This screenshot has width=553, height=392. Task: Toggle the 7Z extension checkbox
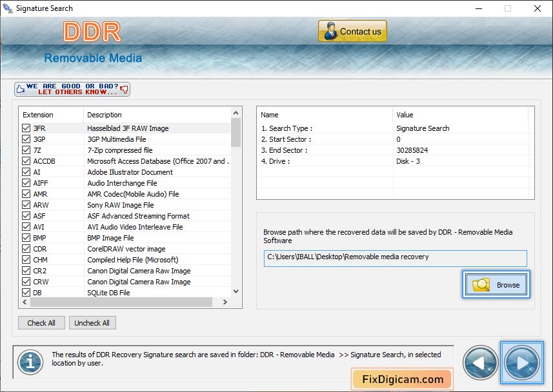[x=26, y=150]
